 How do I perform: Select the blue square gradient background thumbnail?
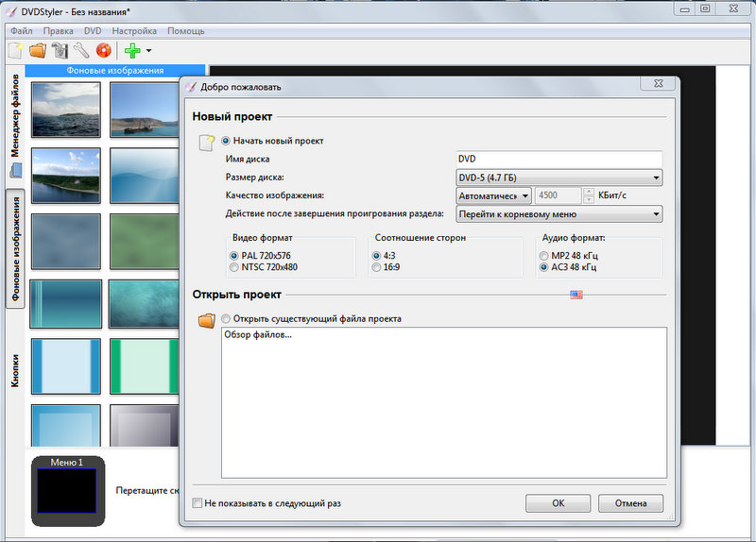point(66,426)
